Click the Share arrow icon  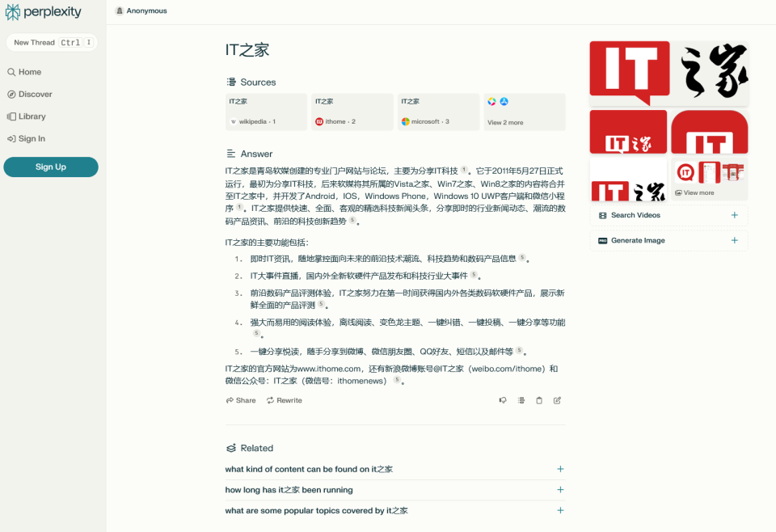point(230,400)
